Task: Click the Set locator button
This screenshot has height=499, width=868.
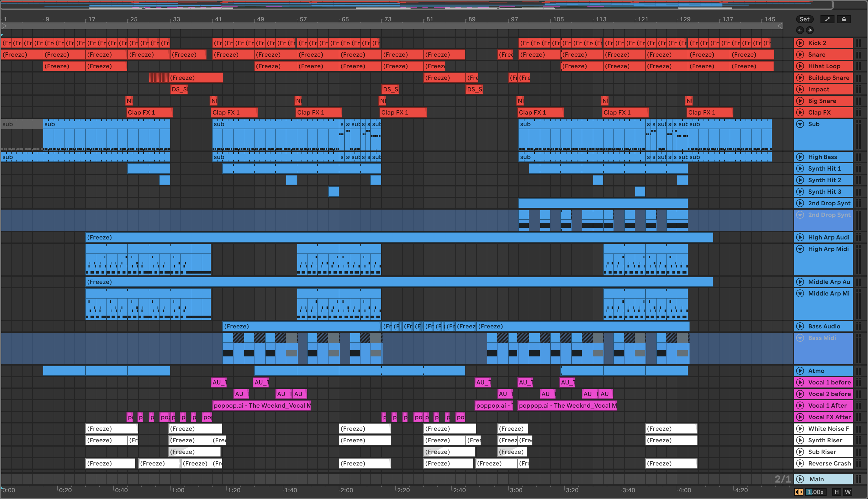Action: point(804,19)
